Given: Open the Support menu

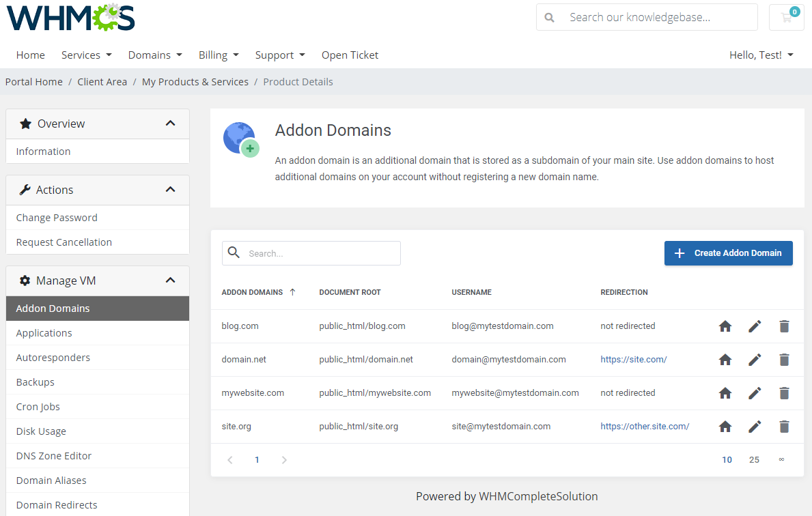Looking at the screenshot, I should pyautogui.click(x=280, y=55).
